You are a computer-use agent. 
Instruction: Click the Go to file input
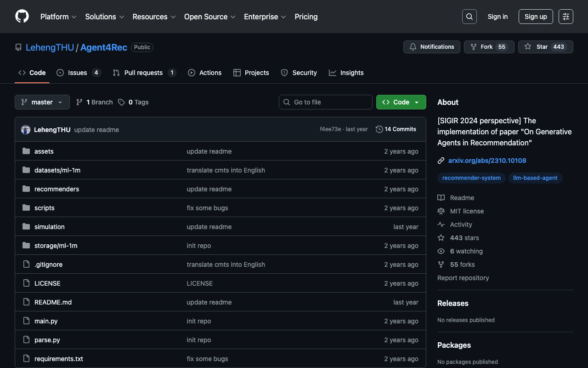(x=326, y=102)
